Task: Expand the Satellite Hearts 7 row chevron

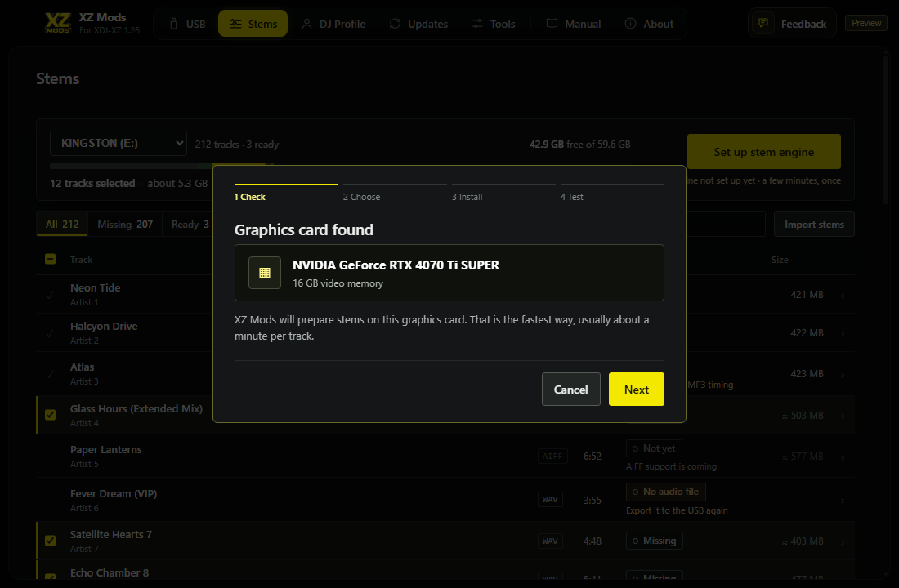Action: pos(843,542)
